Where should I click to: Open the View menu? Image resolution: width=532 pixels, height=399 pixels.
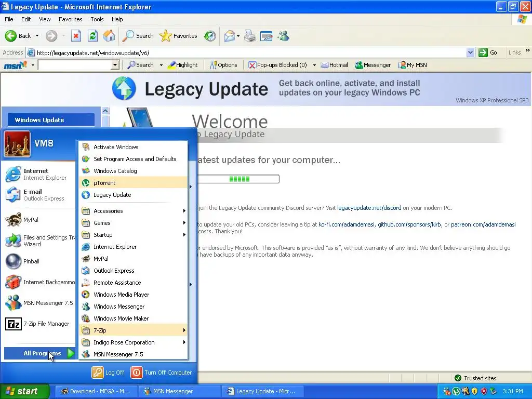tap(45, 19)
